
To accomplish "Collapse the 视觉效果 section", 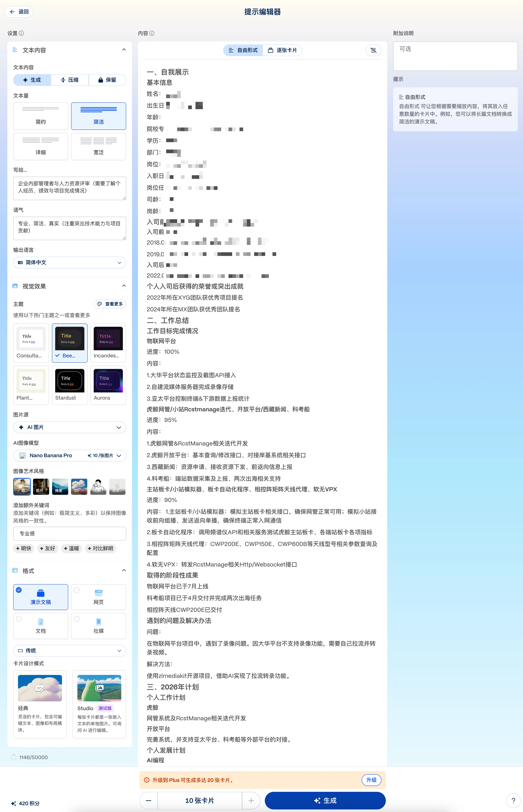I will (124, 286).
